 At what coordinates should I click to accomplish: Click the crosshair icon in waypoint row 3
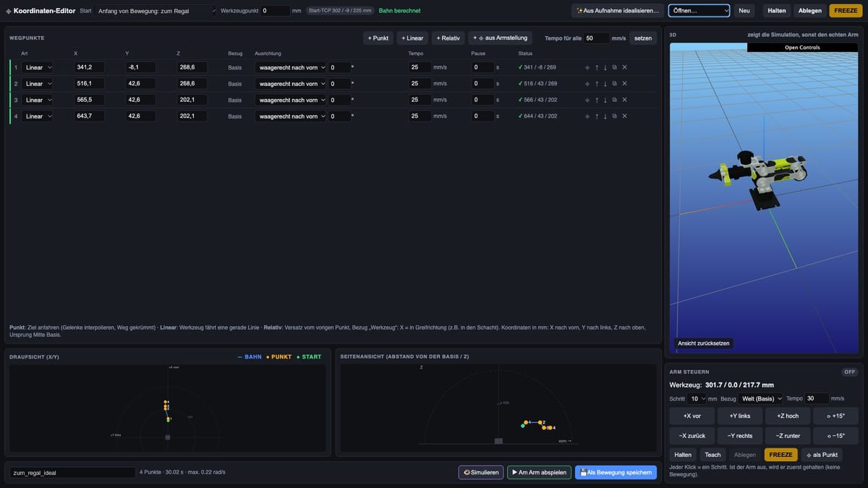coord(587,100)
